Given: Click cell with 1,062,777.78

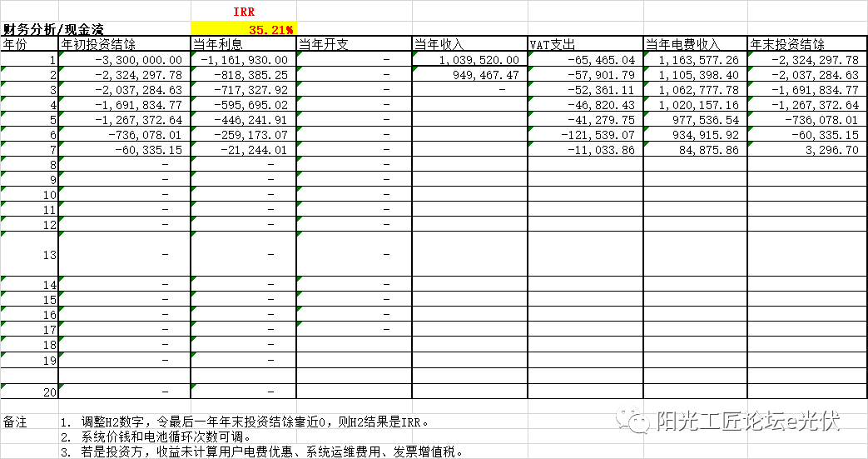Looking at the screenshot, I should tap(695, 90).
